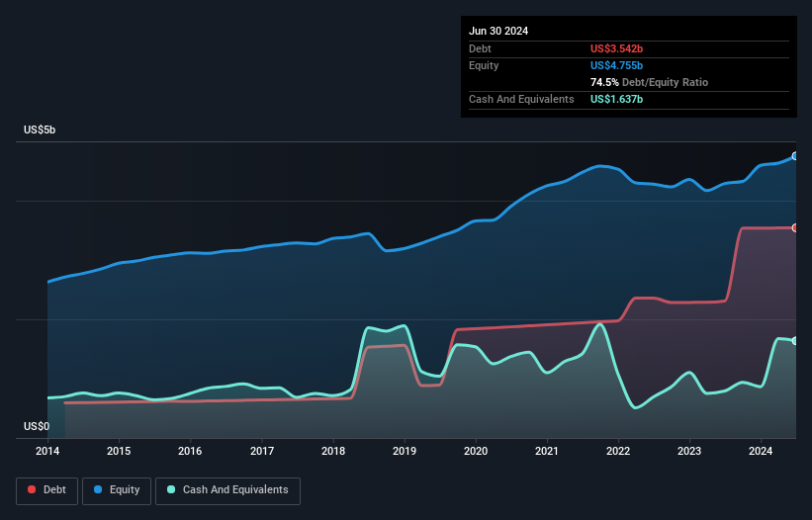
Task: Click the US$0 y-axis label
Action: coord(37,426)
